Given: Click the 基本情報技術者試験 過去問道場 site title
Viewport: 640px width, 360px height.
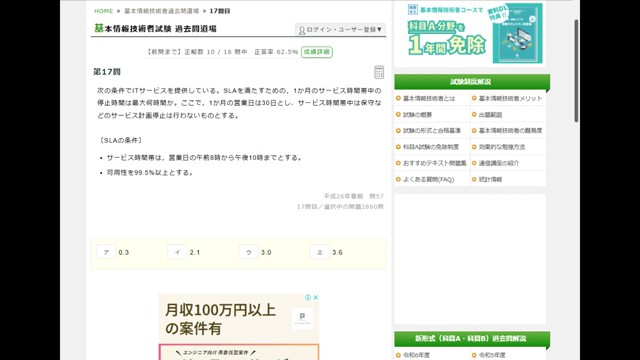Looking at the screenshot, I should (x=155, y=29).
